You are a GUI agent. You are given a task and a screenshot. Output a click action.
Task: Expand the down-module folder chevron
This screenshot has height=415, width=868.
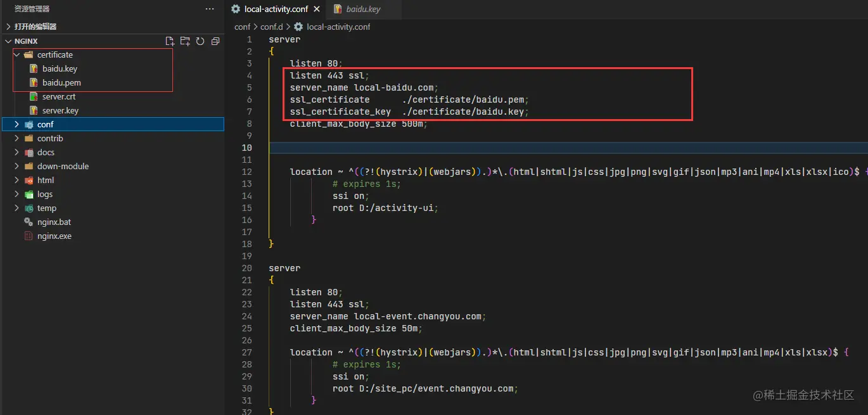(17, 166)
